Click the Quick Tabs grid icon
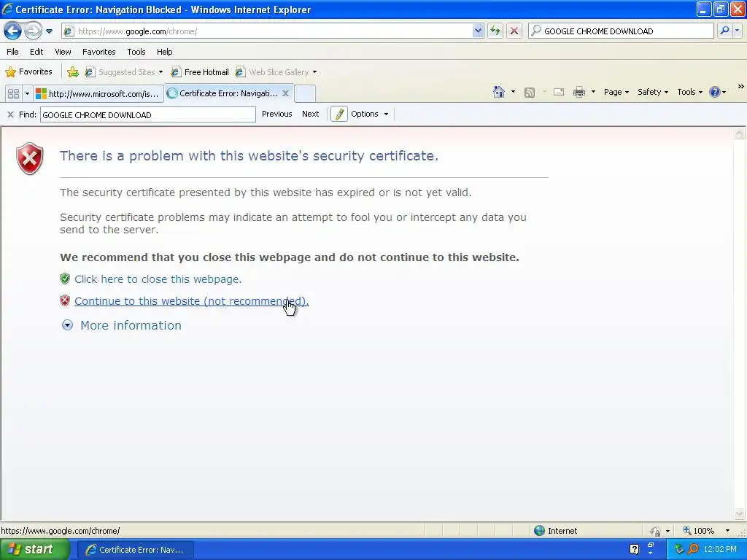The width and height of the screenshot is (747, 560). [13, 93]
